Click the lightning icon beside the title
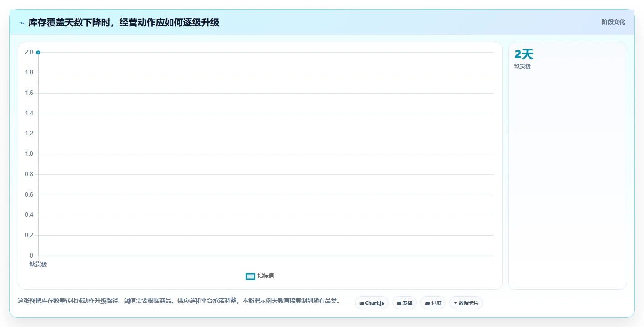This screenshot has width=644, height=327. tap(21, 23)
